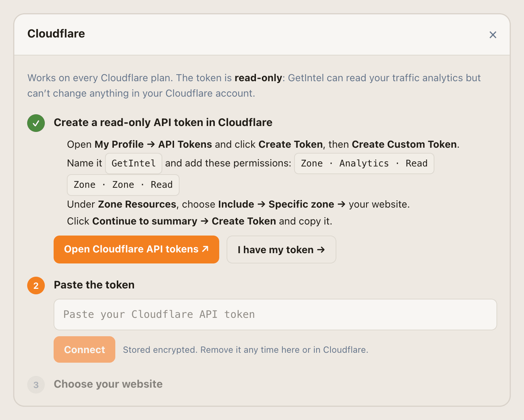Click the Zone Resources instruction line
The height and width of the screenshot is (420, 524).
(238, 204)
